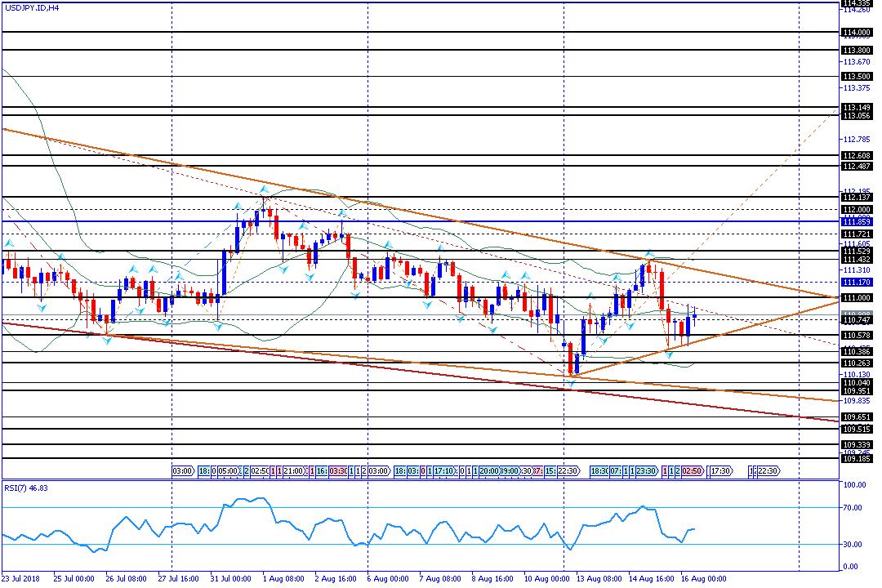Click the pink 02:50 event marker

coord(693,470)
